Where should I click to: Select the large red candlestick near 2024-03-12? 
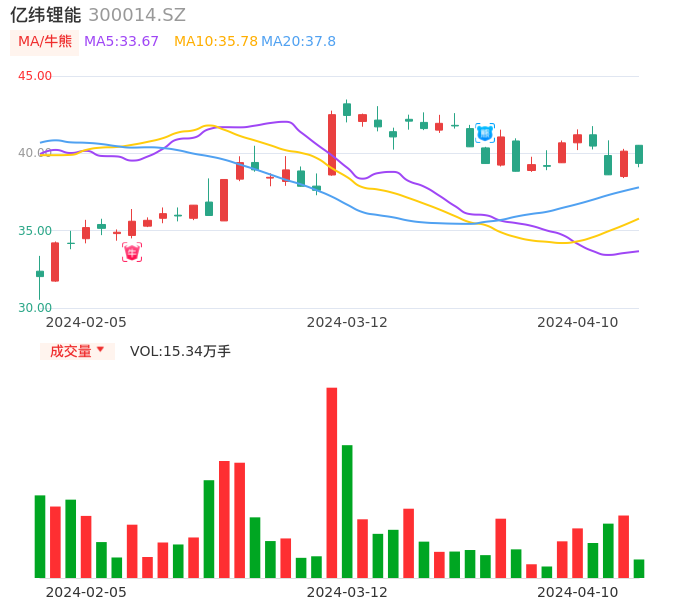click(332, 144)
